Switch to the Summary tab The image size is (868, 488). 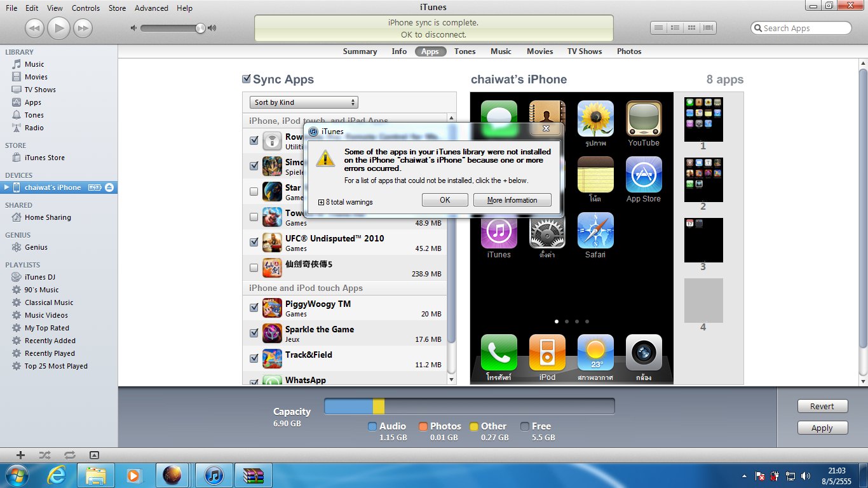tap(360, 51)
